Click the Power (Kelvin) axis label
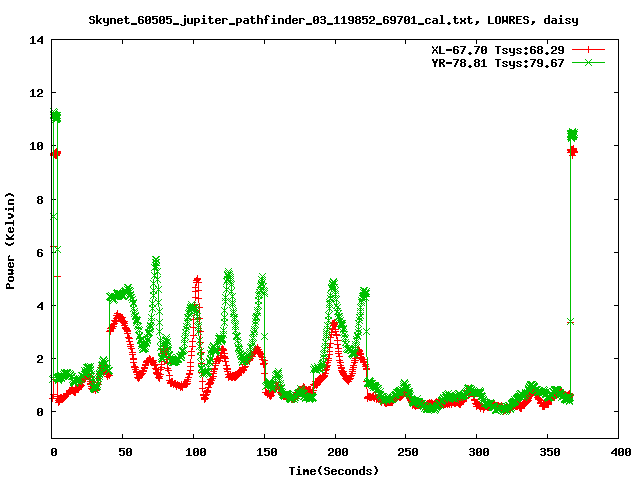 point(10,241)
